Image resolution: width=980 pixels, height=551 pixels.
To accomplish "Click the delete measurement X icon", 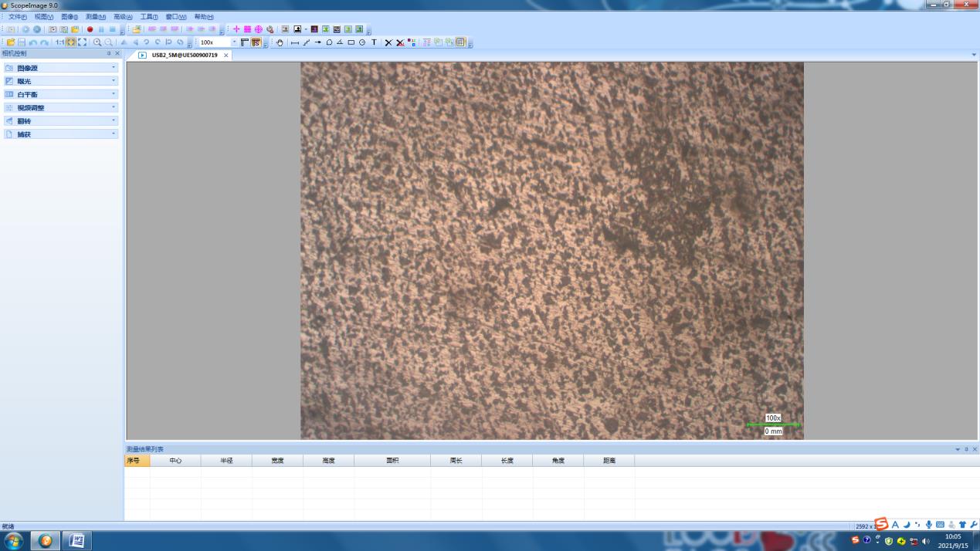I will pos(388,42).
